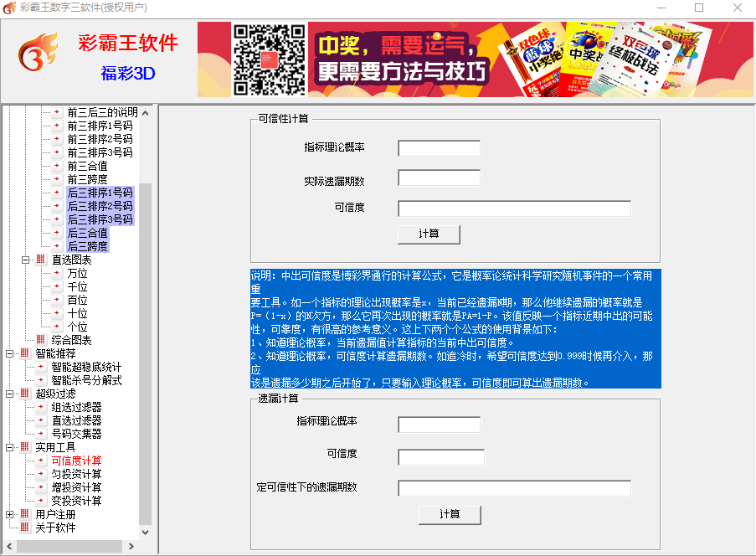This screenshot has height=556, width=756.
Task: Open 智能杀号分解式 in the tree
Action: (86, 380)
